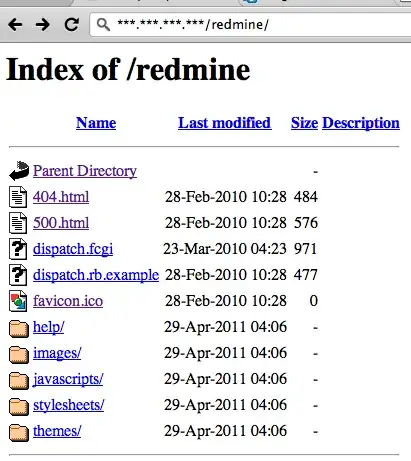Open the favicon.ico link

coord(68,301)
